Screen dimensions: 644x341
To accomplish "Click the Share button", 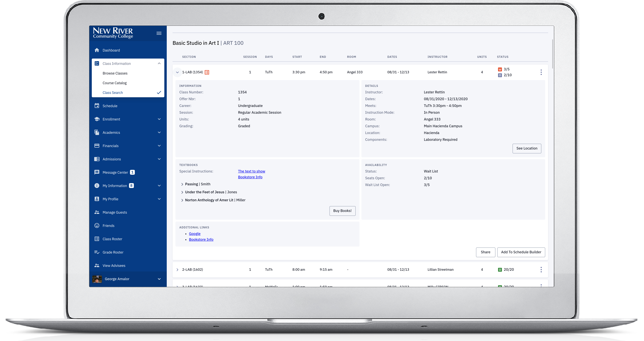I will 485,252.
